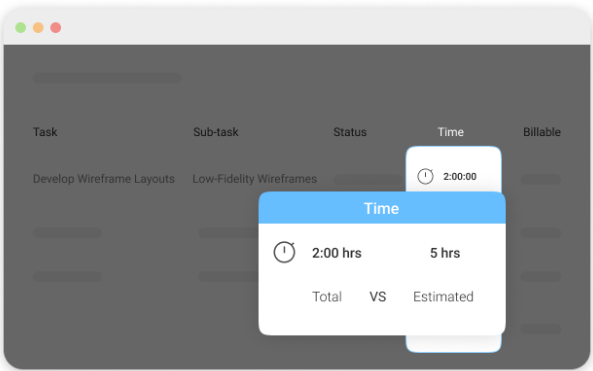593x371 pixels.
Task: Click the 2:00 hrs total value
Action: point(337,253)
